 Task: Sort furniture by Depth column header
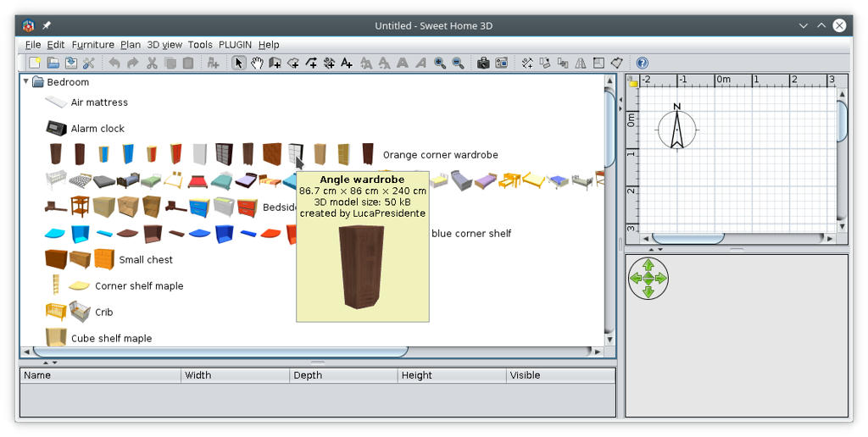(x=344, y=375)
